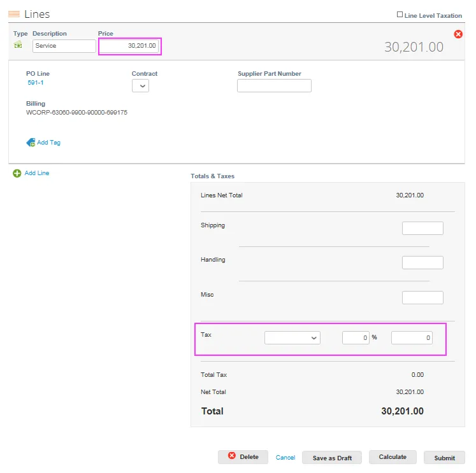The image size is (476, 473).
Task: Click the Add Tag icon
Action: [x=31, y=142]
